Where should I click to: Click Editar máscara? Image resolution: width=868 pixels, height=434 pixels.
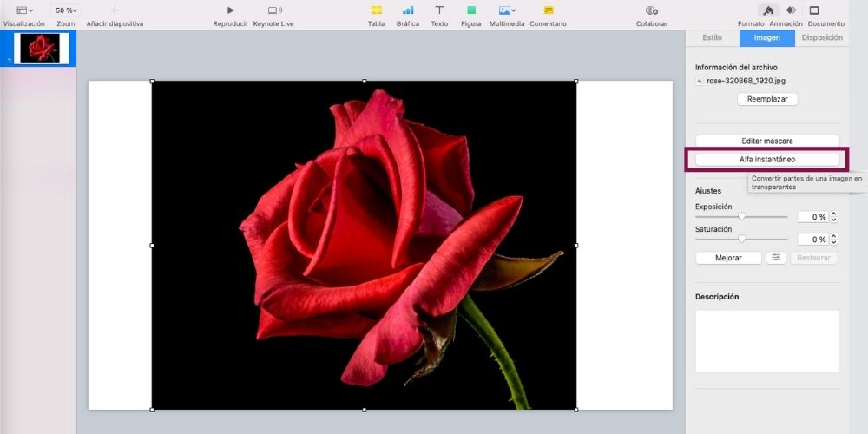[767, 141]
